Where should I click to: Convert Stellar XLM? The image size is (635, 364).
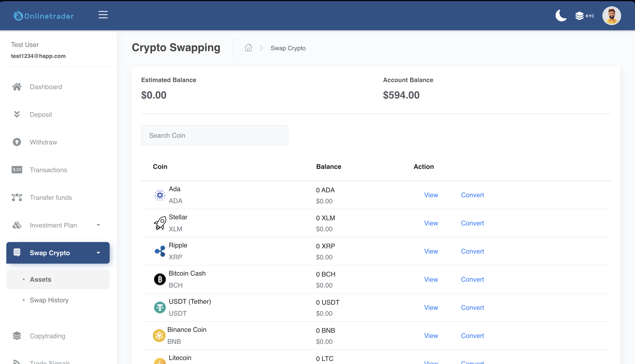pyautogui.click(x=472, y=223)
